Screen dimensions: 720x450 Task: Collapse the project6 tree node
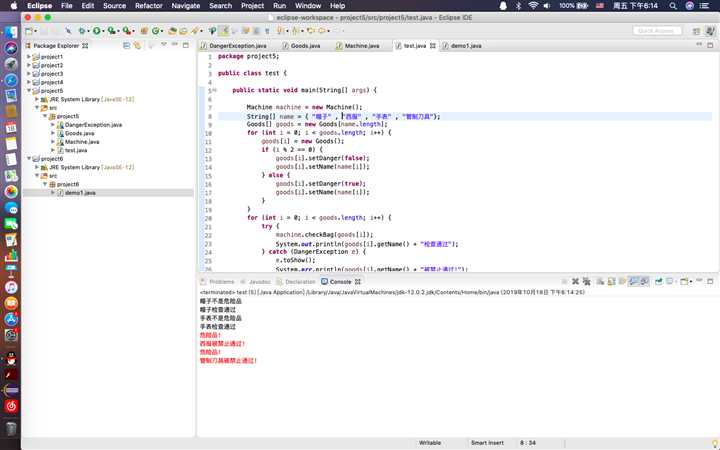coord(28,158)
